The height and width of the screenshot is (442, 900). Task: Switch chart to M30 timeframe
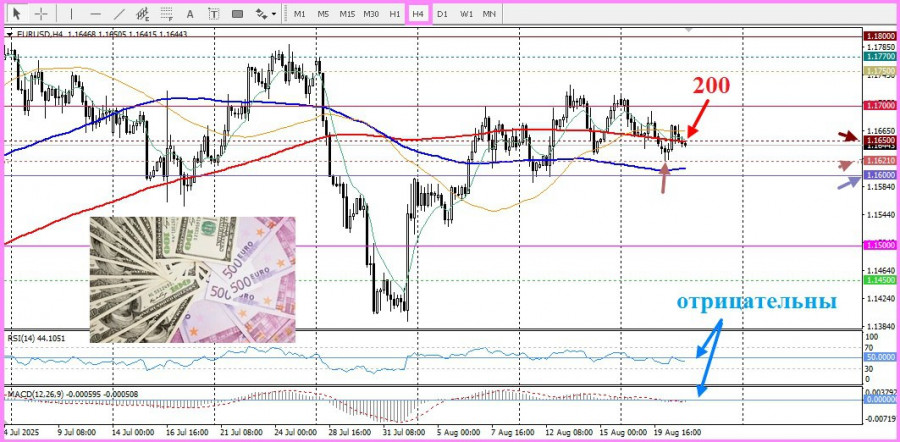(x=371, y=14)
